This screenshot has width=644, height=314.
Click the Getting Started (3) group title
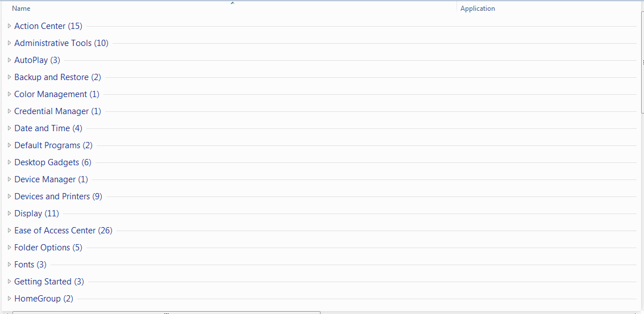(49, 282)
